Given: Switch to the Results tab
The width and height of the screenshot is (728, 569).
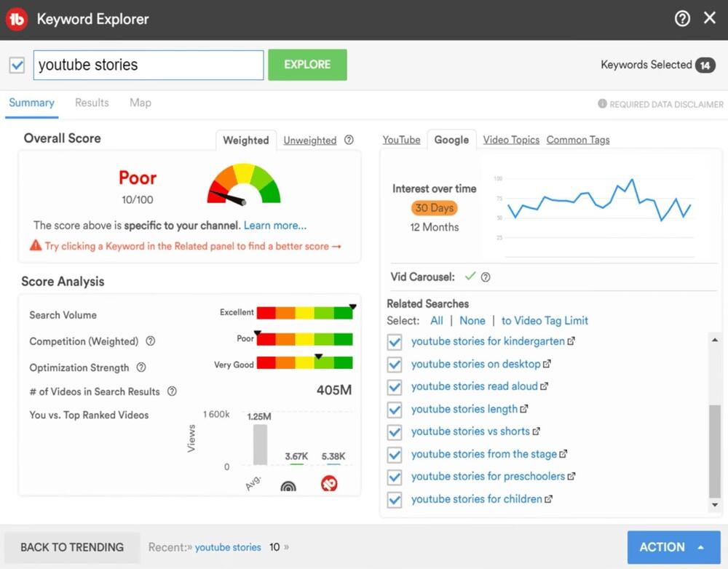Looking at the screenshot, I should click(x=92, y=103).
